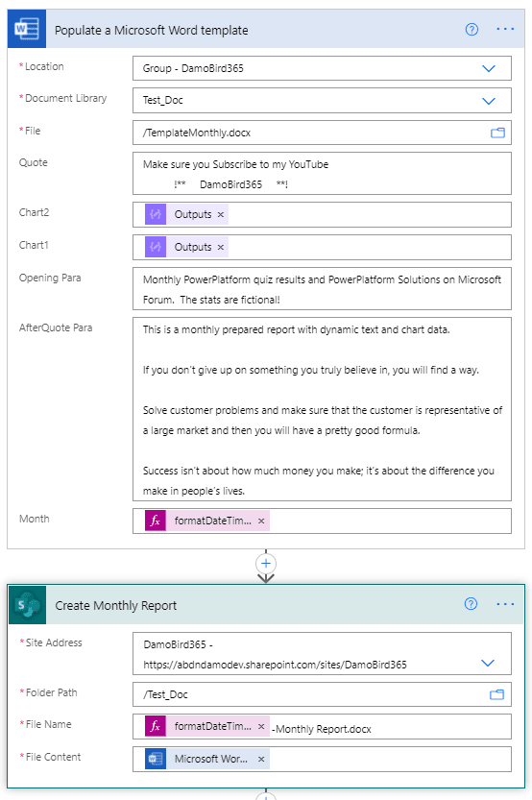Click the /TemplateMonthly.docx file path field
Viewport: 532px width, 800px height.
point(322,133)
